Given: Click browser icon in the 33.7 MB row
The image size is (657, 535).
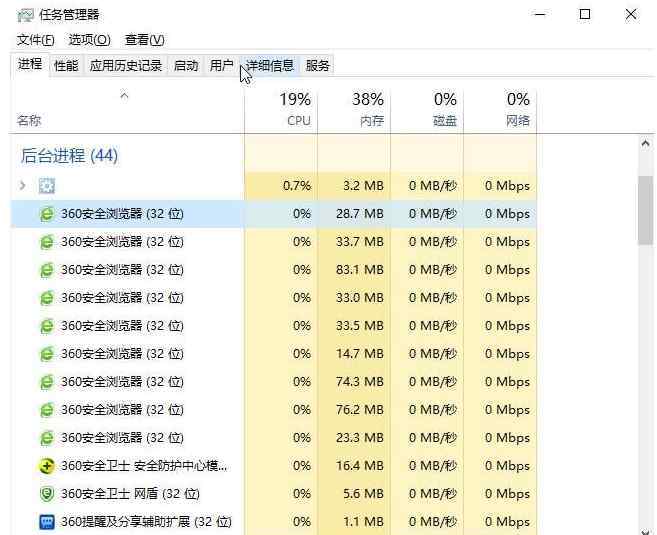Looking at the screenshot, I should pos(47,242).
